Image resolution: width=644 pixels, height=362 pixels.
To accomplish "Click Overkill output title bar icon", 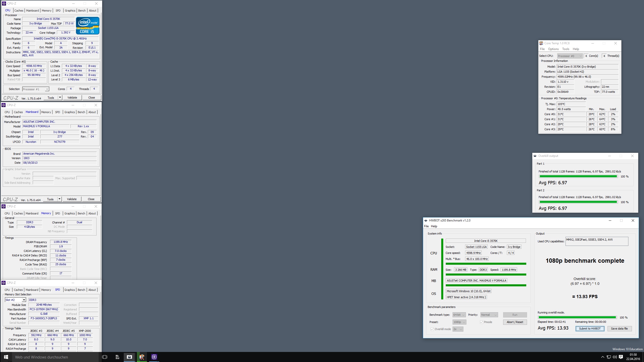I will pyautogui.click(x=535, y=156).
